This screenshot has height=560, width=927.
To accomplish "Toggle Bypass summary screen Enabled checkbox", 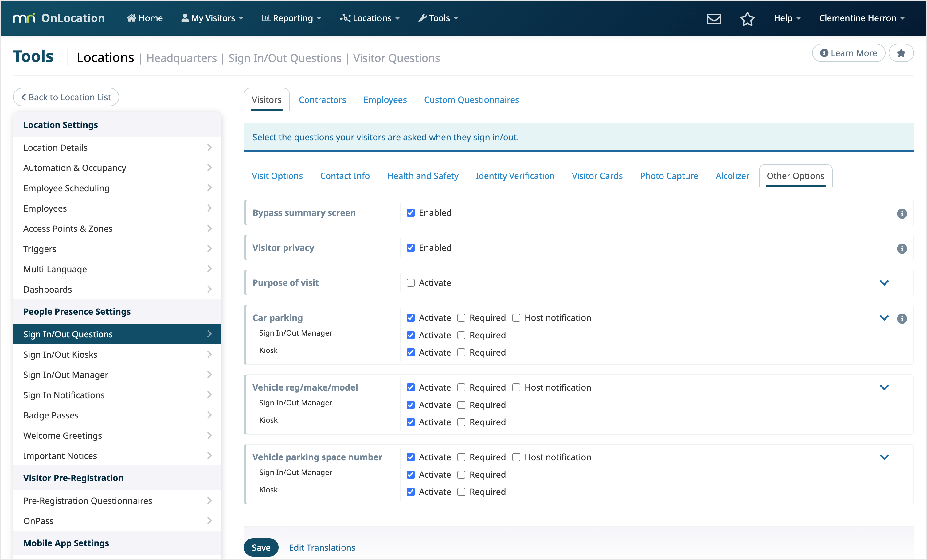I will (x=410, y=212).
